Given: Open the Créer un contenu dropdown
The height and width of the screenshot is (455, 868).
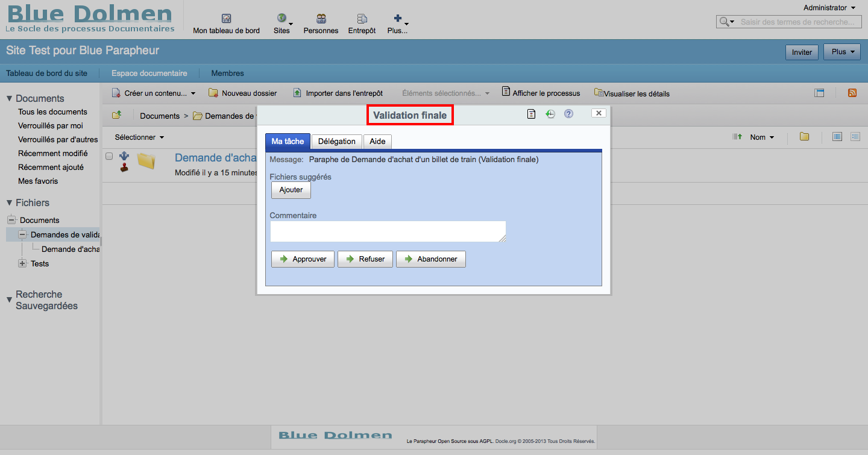Looking at the screenshot, I should click(154, 93).
